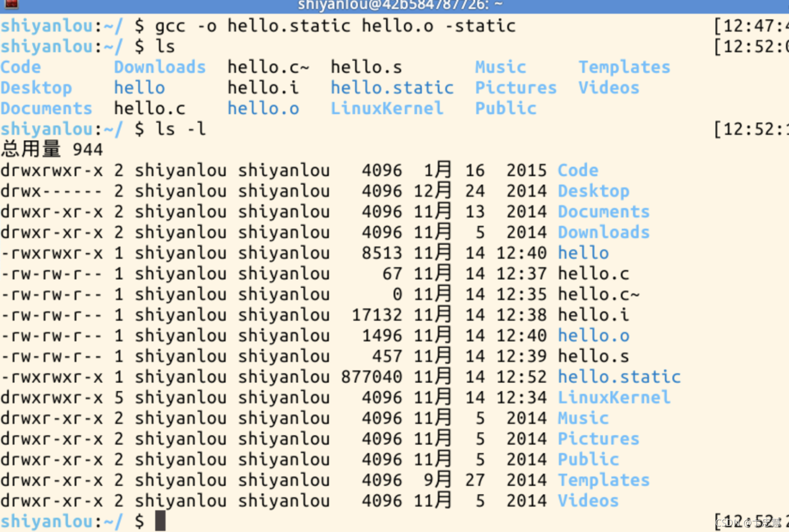This screenshot has height=532, width=789.
Task: Click the file size value 1496
Action: [x=382, y=335]
